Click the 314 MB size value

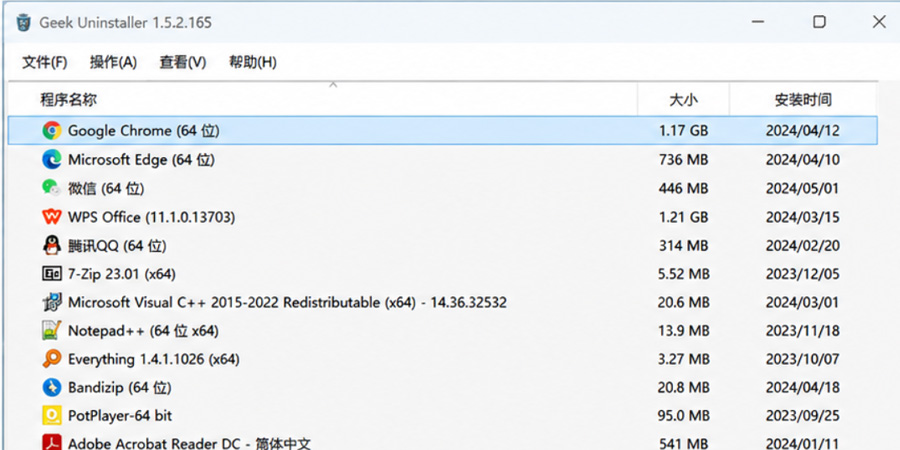(683, 246)
